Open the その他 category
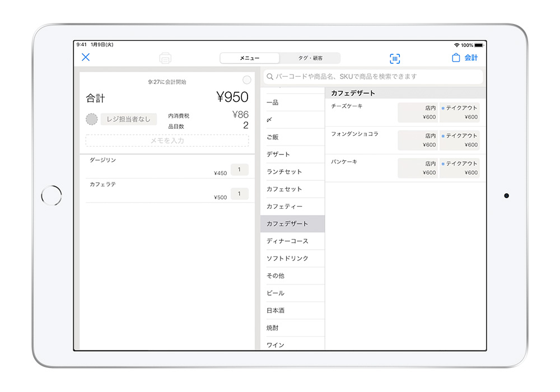The width and height of the screenshot is (560, 392). [292, 276]
